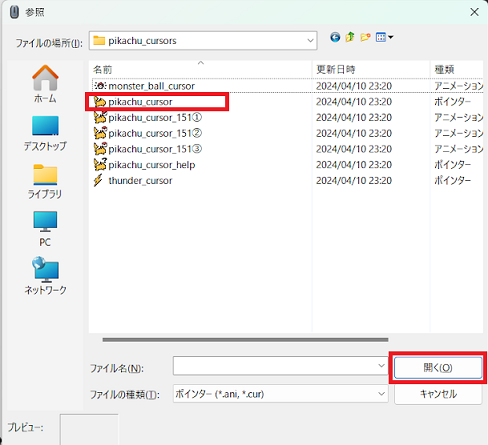Go up one folder level
The image size is (488, 445).
350,37
